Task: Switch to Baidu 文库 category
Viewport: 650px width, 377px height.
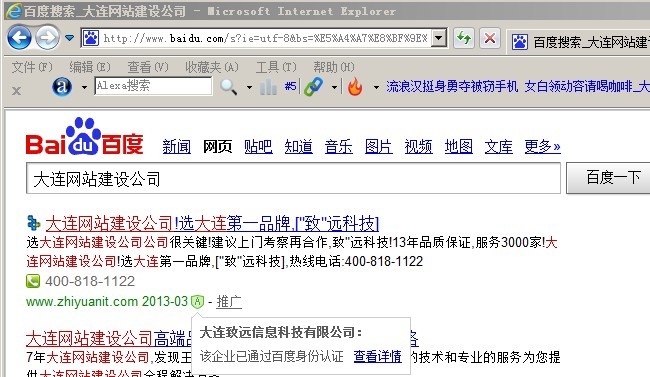Action: point(499,146)
